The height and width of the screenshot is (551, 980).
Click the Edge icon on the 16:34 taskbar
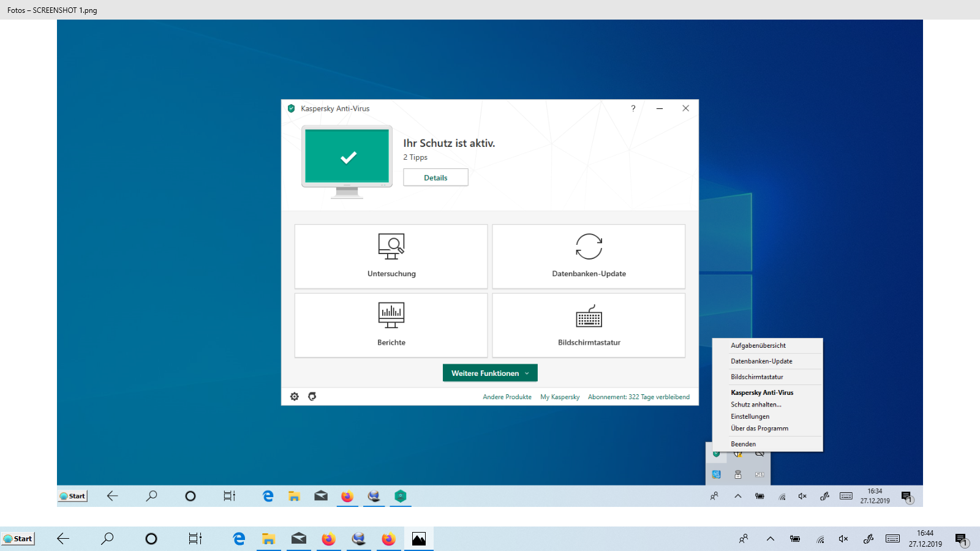[x=268, y=496]
